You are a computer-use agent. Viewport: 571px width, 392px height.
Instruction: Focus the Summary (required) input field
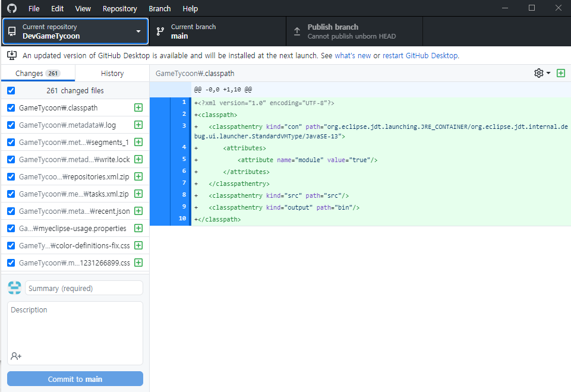(84, 288)
